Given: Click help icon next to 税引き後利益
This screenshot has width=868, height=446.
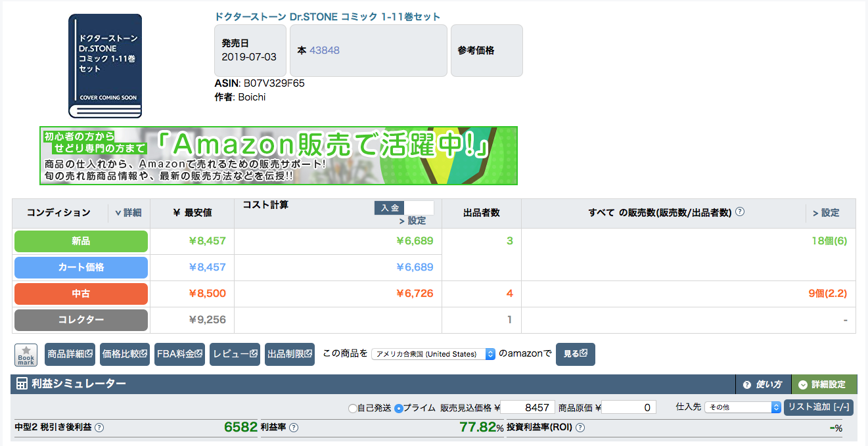Looking at the screenshot, I should tap(99, 428).
